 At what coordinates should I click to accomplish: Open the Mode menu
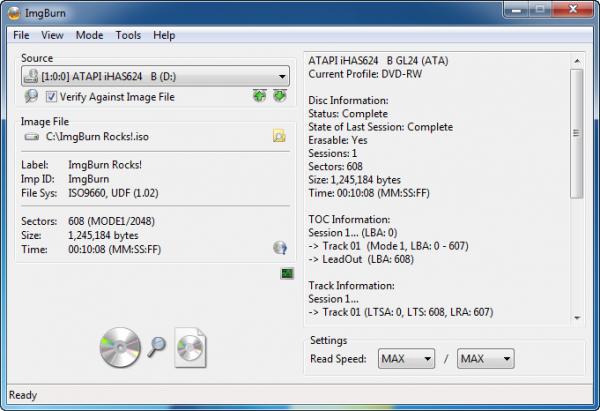[89, 35]
